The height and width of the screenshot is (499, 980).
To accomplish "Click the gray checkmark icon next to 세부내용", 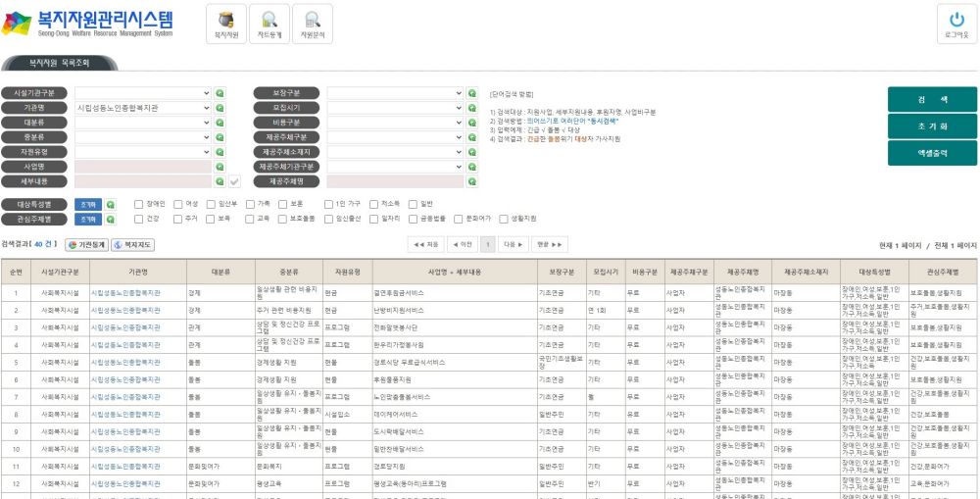I will [234, 181].
